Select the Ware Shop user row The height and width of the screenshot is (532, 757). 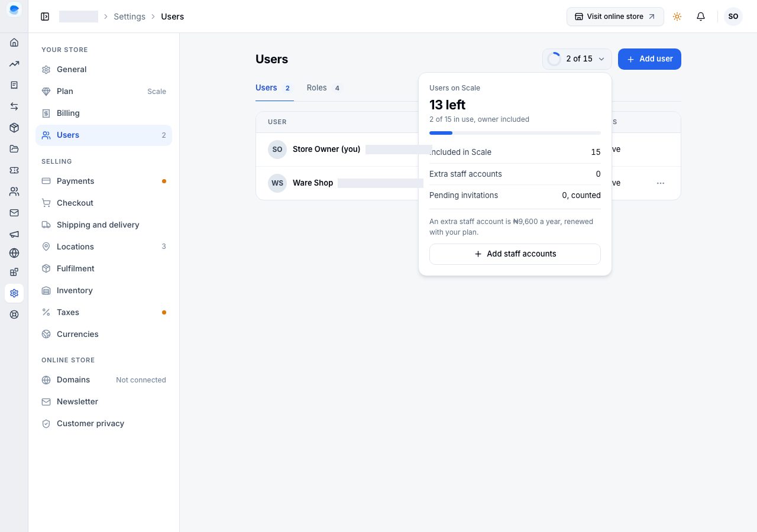pos(468,183)
